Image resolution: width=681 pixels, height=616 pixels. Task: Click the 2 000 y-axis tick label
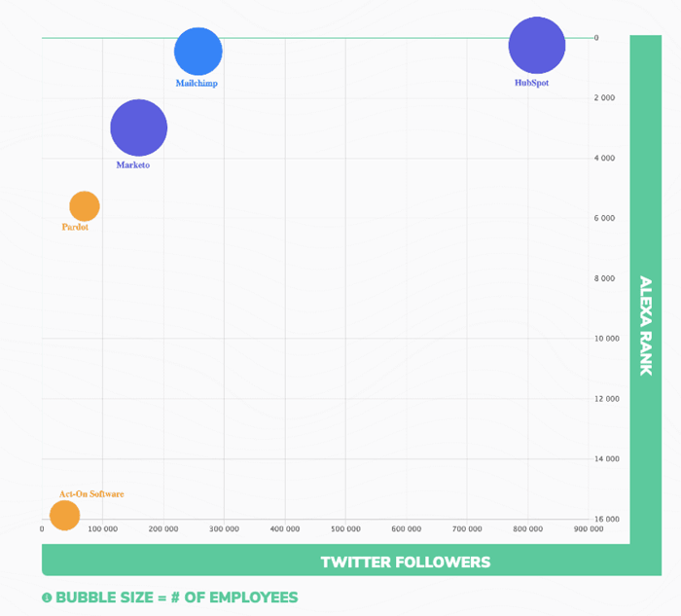(x=603, y=98)
